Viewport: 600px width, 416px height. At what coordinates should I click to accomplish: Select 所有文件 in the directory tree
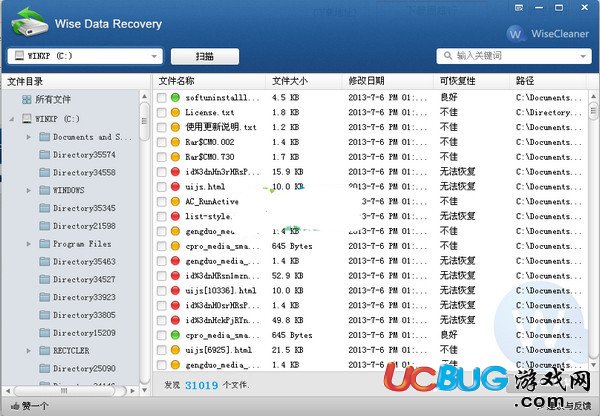point(53,100)
